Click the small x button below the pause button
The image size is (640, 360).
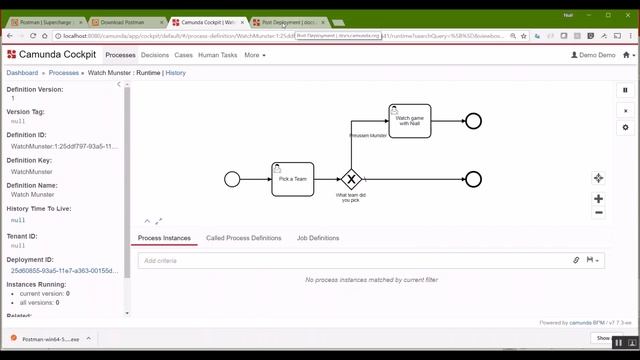[625, 111]
